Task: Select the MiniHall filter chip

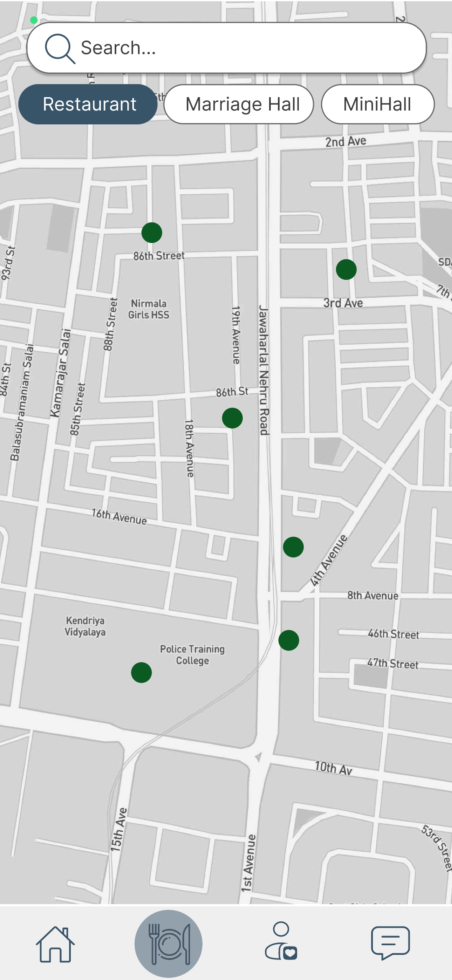Action: click(x=378, y=104)
